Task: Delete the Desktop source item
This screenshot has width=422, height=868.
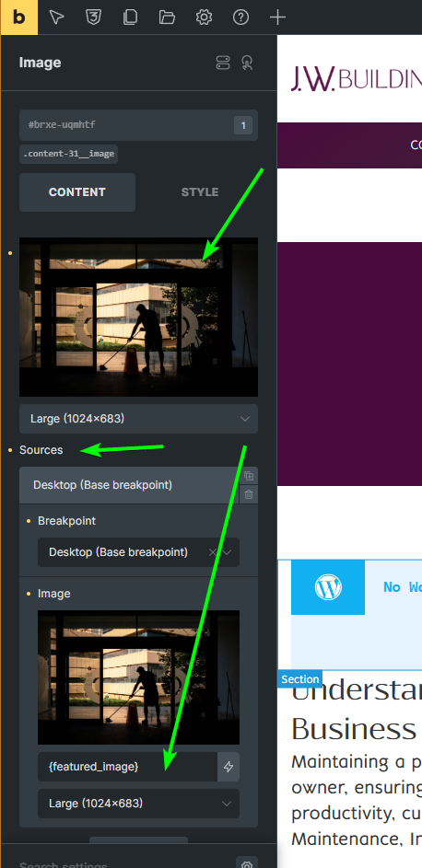Action: coord(249,494)
